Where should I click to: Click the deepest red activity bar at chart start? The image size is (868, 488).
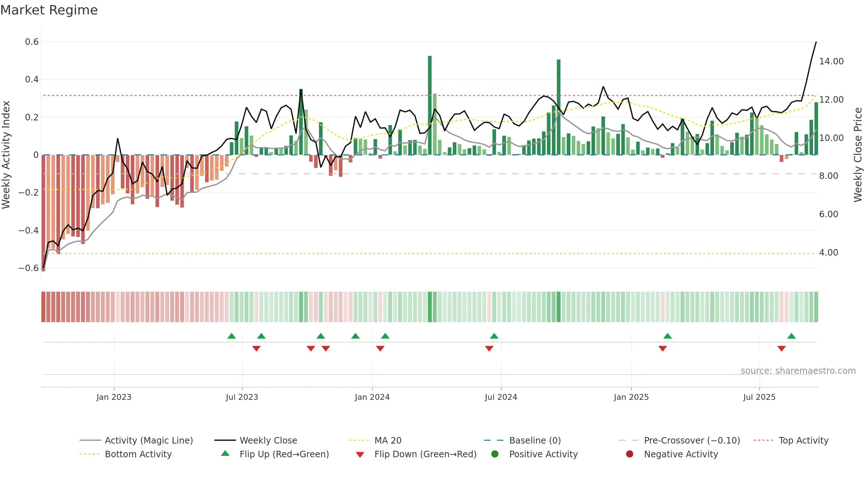click(43, 213)
